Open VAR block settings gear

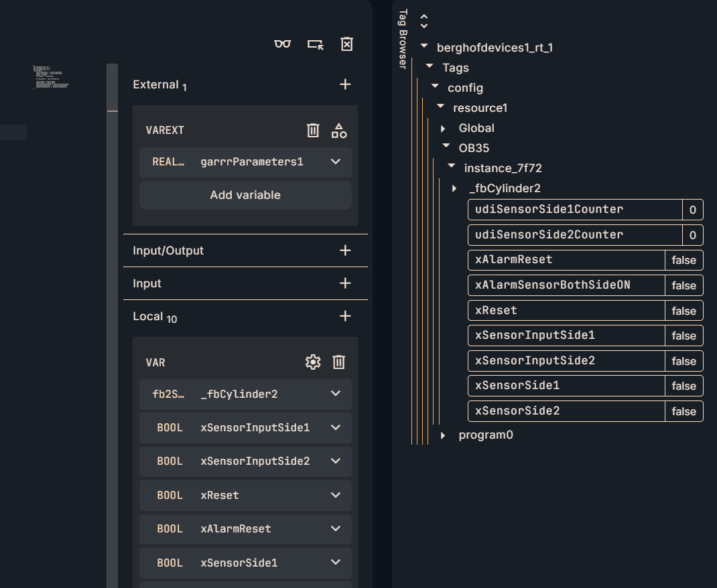pos(313,362)
